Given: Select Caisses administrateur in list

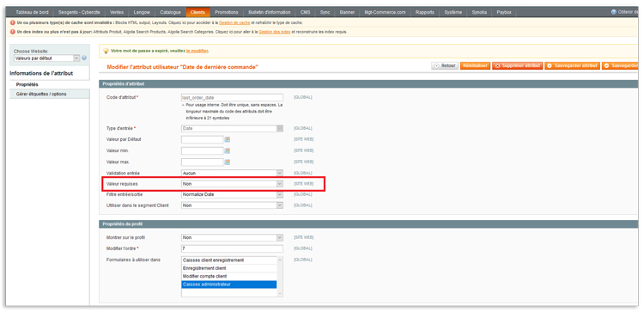Looking at the screenshot, I should [x=229, y=284].
